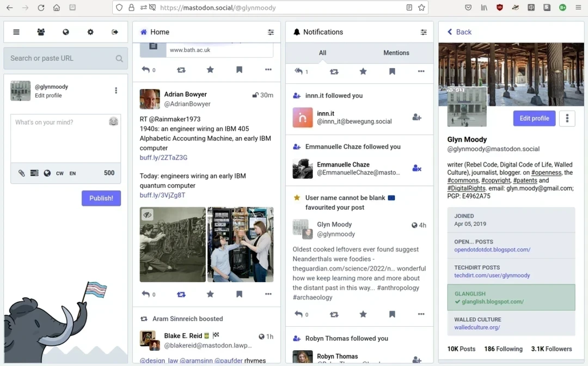Bookmark Adrian Bowyer's post
588x366 pixels.
pyautogui.click(x=239, y=294)
